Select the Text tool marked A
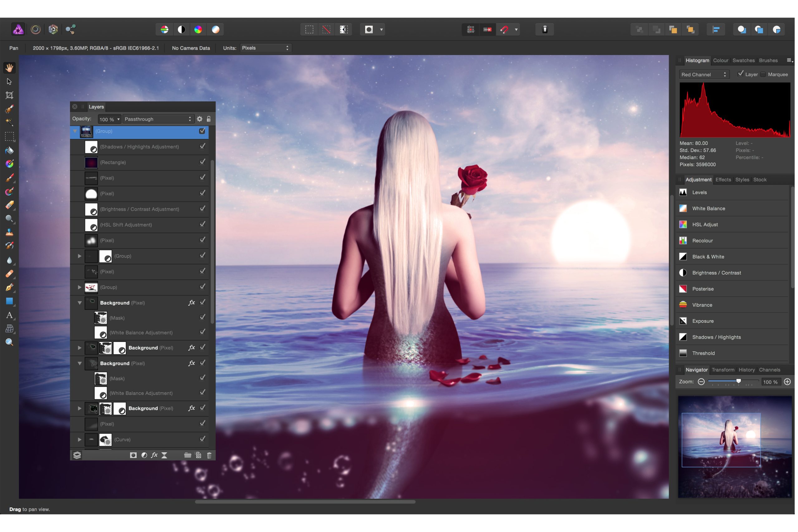Image resolution: width=798 pixels, height=532 pixels. point(9,315)
